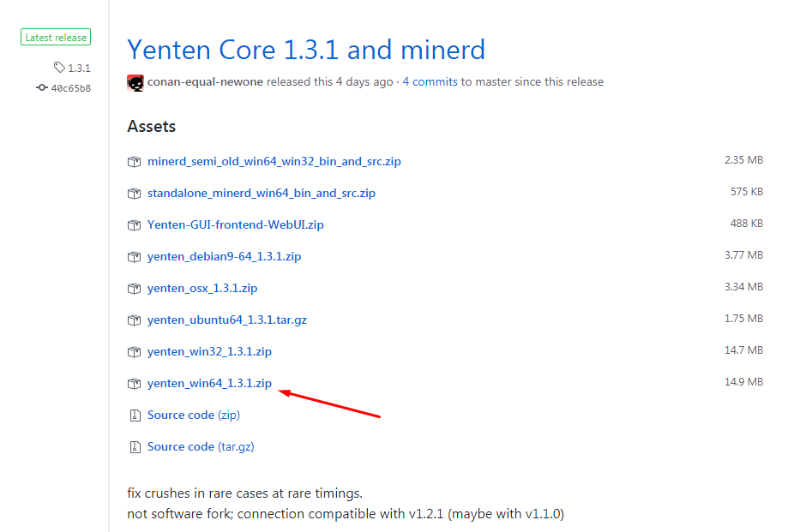
Task: Open conan-equal-newone's avatar
Action: 135,82
